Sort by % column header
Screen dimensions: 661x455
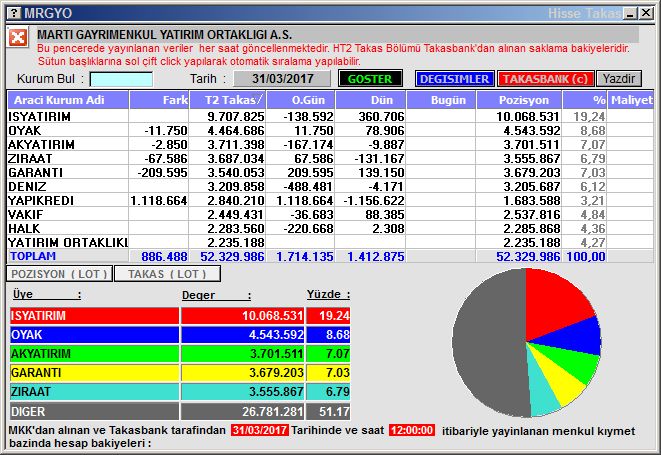click(584, 100)
